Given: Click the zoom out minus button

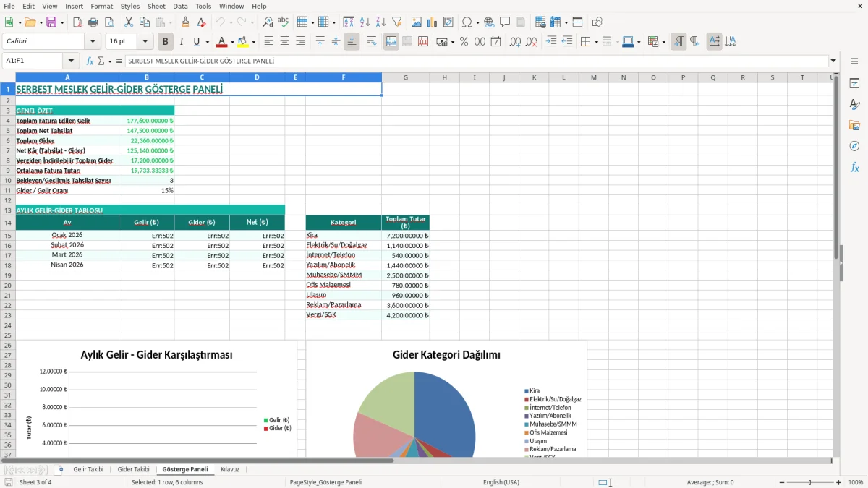Looking at the screenshot, I should click(780, 482).
